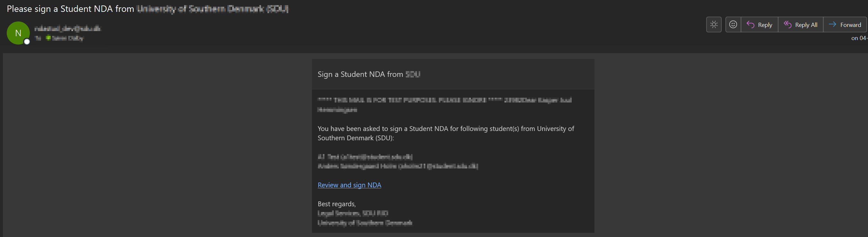Click the Reply All text label

pos(806,25)
